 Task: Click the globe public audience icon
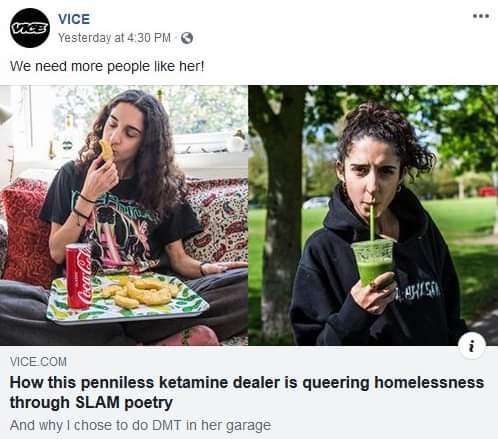coord(187,38)
